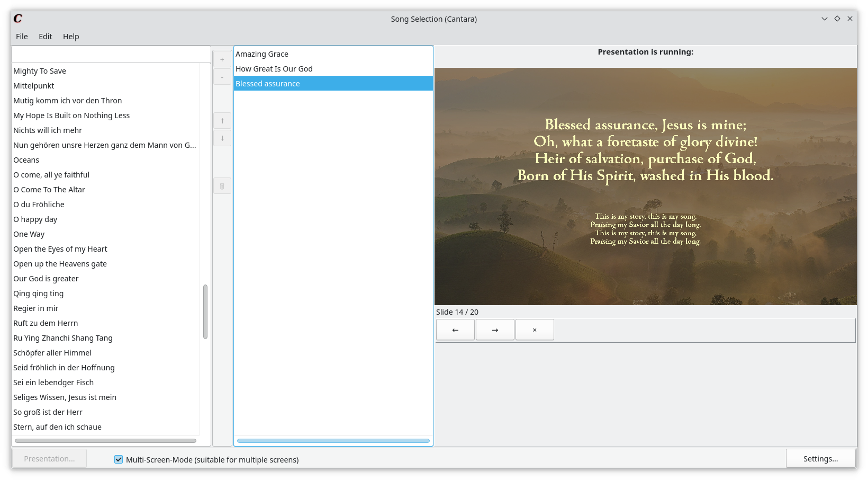Select Blessed assurance in selection list
The image size is (868, 480).
pos(333,84)
